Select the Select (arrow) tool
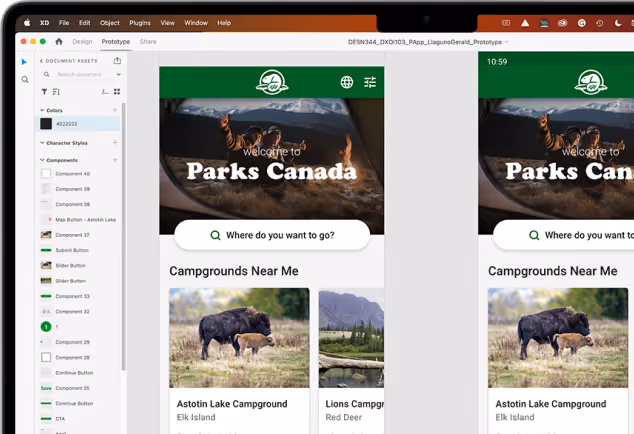The width and height of the screenshot is (634, 434). pos(24,62)
